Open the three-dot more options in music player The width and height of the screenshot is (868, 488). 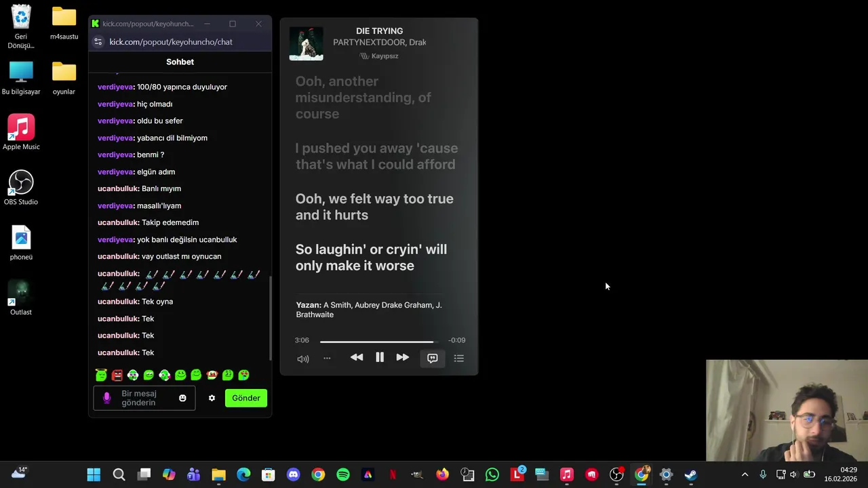[327, 358]
